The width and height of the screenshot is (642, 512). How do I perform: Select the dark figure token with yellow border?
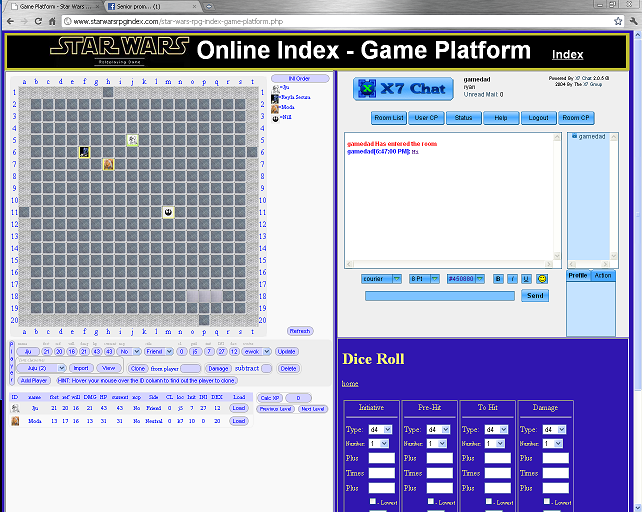(84, 152)
